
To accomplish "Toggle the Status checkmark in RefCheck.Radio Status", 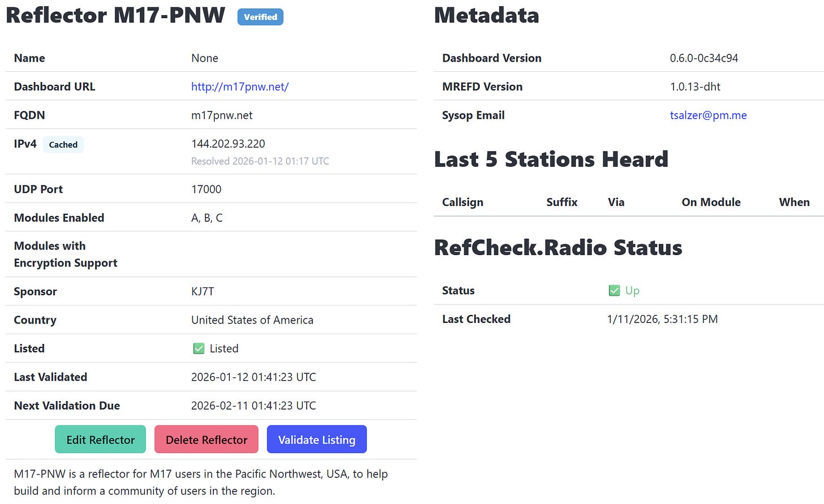I will pyautogui.click(x=615, y=290).
